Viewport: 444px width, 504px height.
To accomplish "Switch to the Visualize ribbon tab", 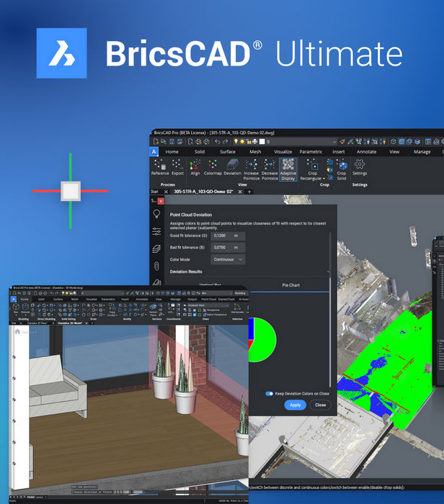I will [283, 151].
